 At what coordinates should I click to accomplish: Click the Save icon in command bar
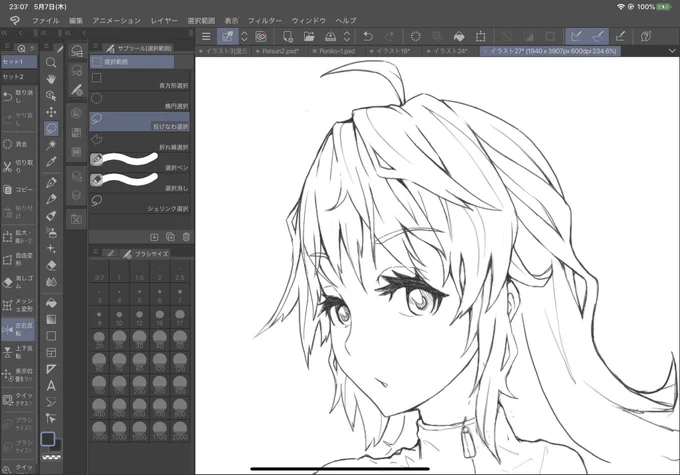point(330,37)
